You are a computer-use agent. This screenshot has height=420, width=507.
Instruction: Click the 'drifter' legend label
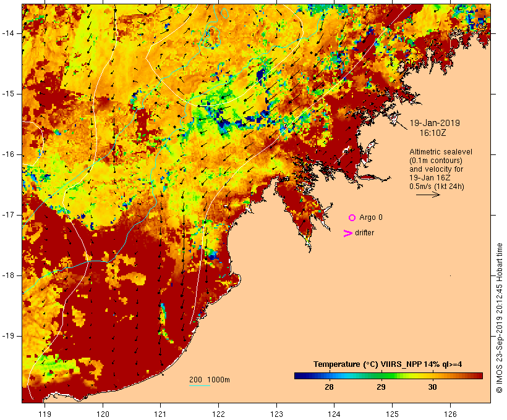pyautogui.click(x=364, y=233)
